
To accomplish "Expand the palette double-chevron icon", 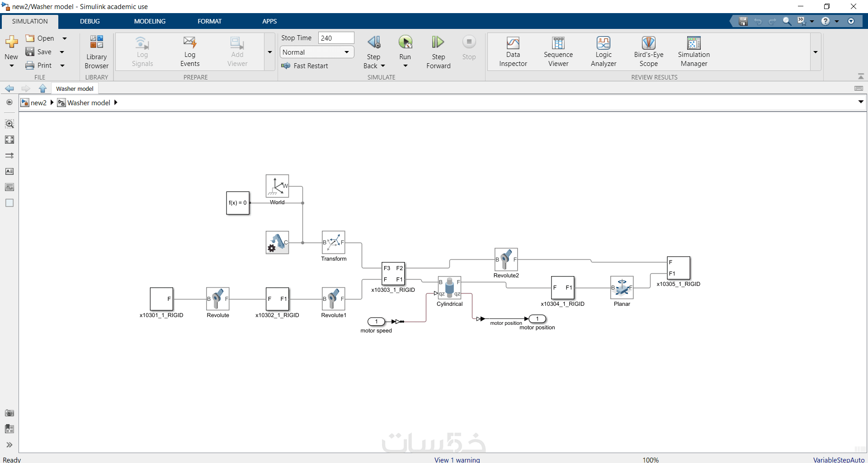I will click(x=9, y=445).
